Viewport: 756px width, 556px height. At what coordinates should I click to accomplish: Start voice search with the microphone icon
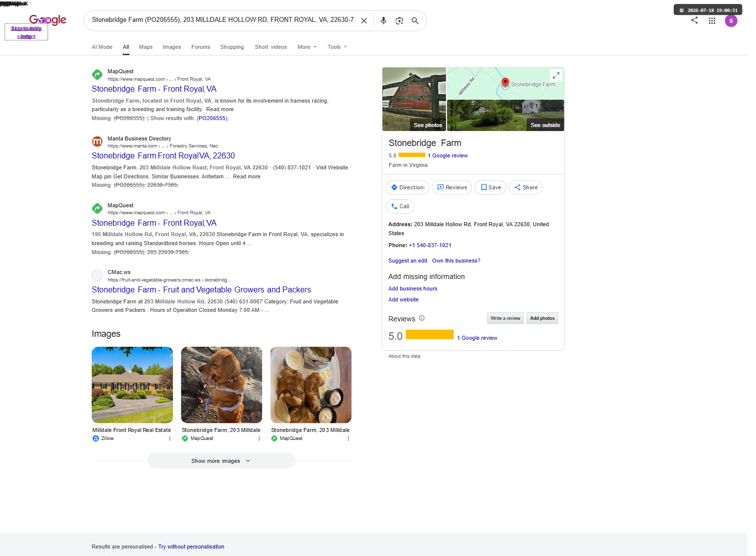pos(383,21)
